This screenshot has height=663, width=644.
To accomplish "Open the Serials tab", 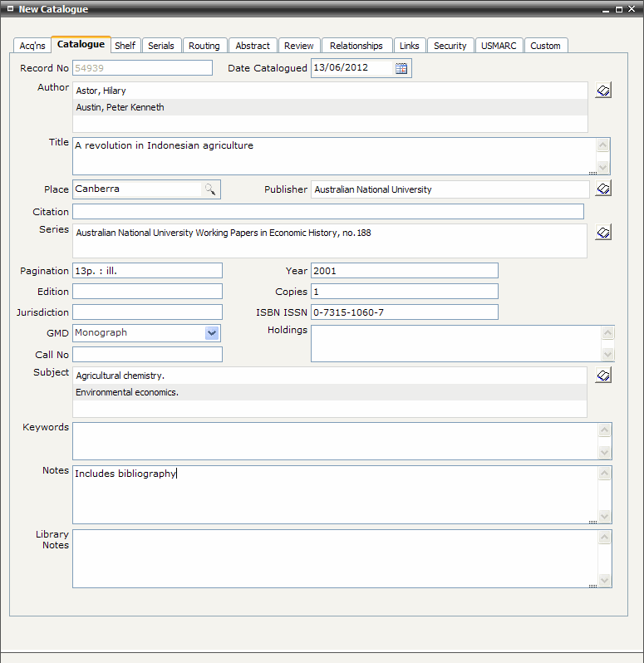I will point(161,46).
